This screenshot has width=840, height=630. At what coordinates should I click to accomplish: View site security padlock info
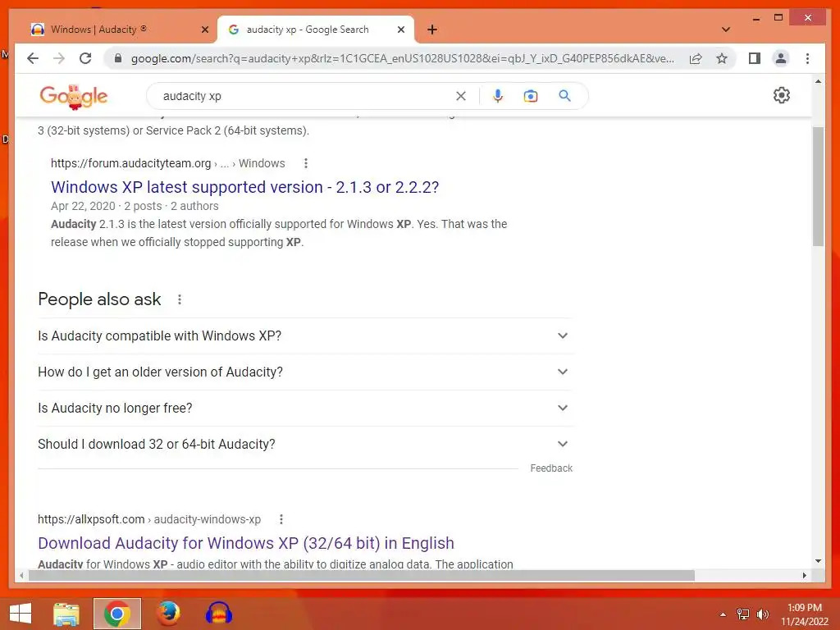(118, 58)
